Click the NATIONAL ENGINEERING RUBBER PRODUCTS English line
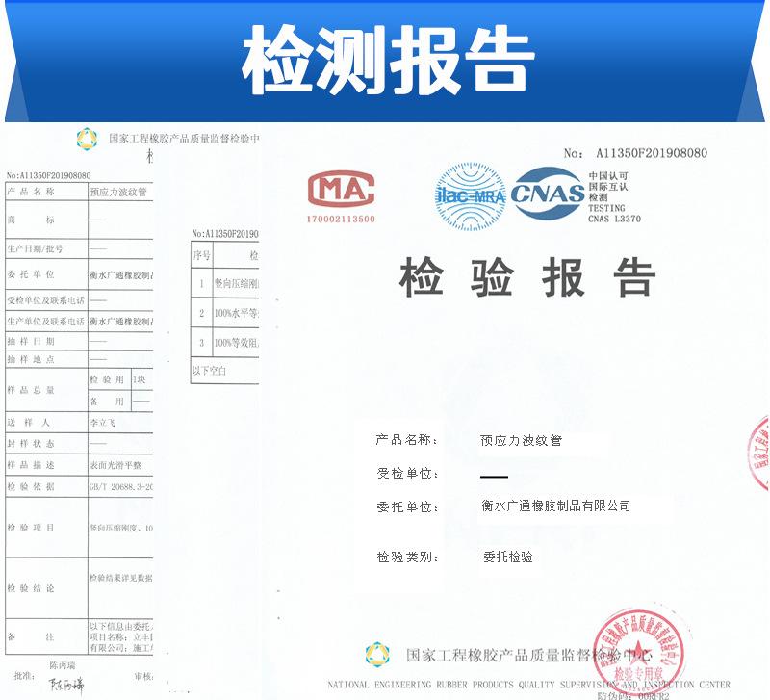This screenshot has height=700, width=770. point(528,685)
